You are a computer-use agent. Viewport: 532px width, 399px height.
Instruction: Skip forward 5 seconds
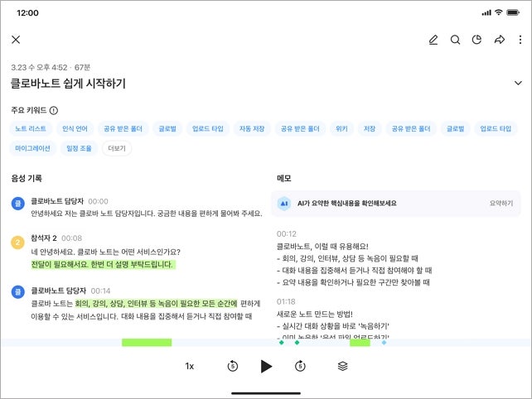click(x=300, y=366)
